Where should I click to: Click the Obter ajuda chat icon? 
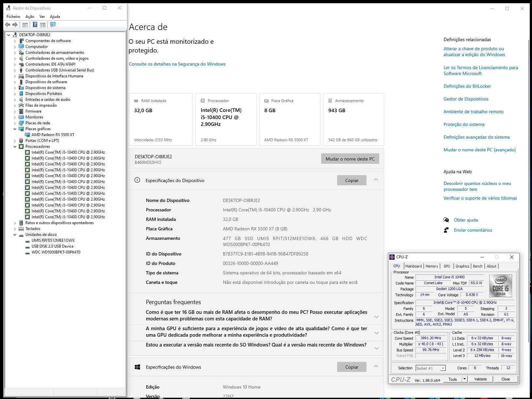click(446, 220)
